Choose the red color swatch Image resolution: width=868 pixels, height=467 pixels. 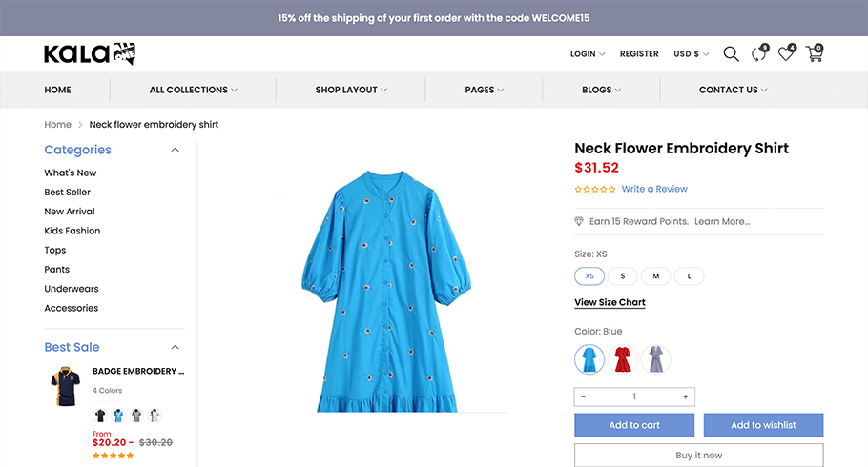click(623, 359)
